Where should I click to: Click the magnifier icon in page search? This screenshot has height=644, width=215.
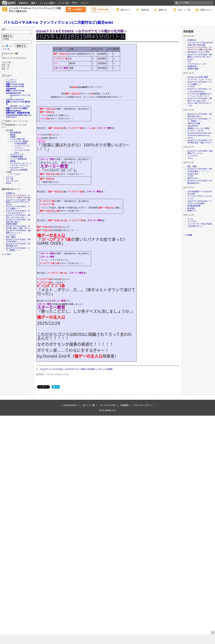[177, 3]
